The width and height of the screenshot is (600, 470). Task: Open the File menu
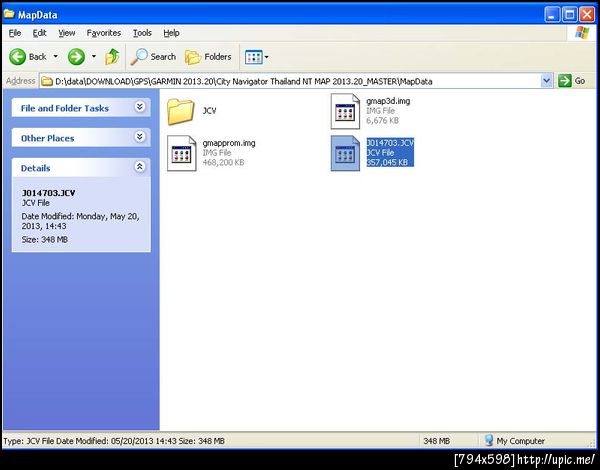click(x=15, y=33)
